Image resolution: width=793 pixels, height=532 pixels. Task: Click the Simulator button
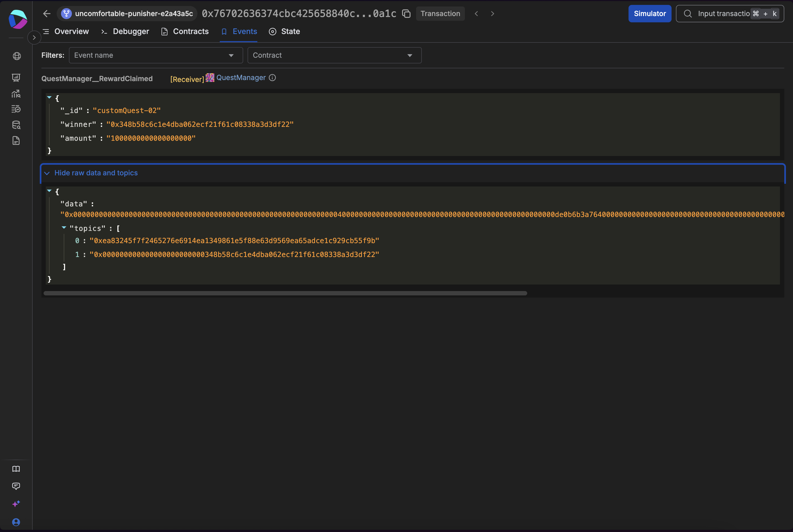(649, 14)
